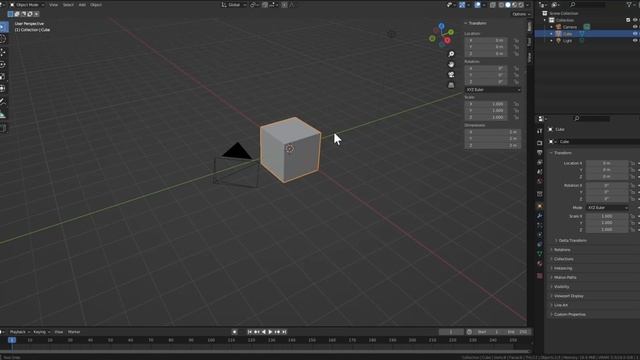Toggle Collection visibility eye in outliner
Image resolution: width=640 pixels, height=360 pixels.
[x=635, y=20]
